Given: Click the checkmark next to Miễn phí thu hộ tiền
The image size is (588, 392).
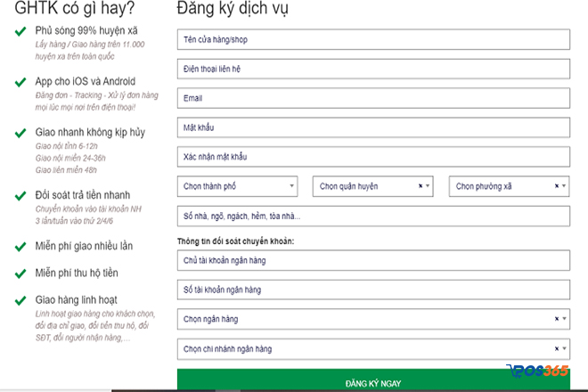Looking at the screenshot, I should click(20, 273).
